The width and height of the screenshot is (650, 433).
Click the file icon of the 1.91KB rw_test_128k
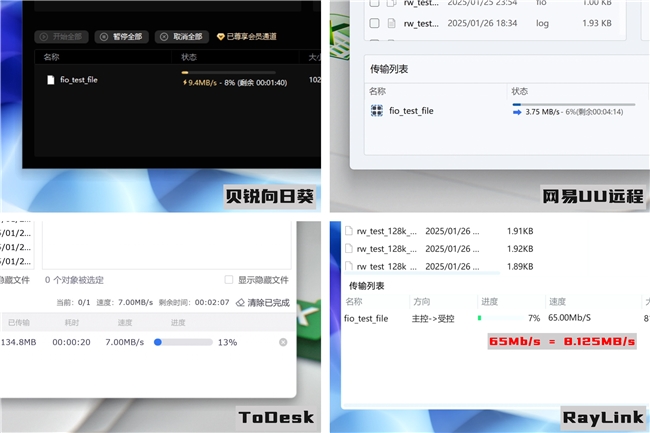pyautogui.click(x=349, y=231)
